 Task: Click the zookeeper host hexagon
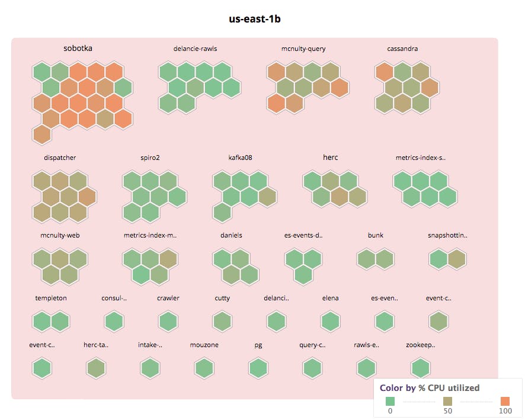coord(421,368)
